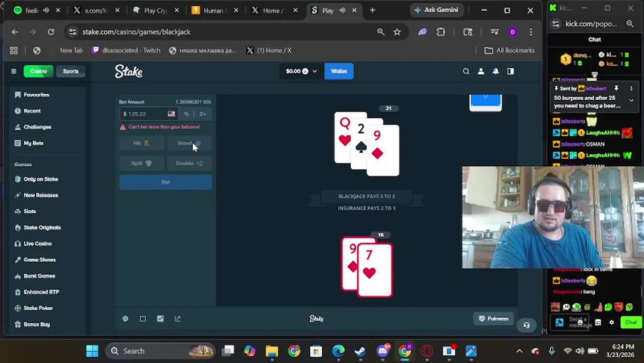Open options on pinned Kick message
The width and height of the screenshot is (644, 363).
coord(631,89)
